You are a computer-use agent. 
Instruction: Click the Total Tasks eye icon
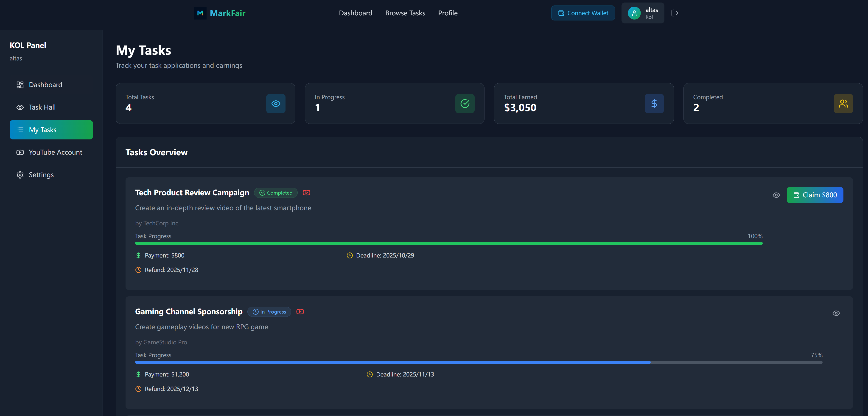(276, 104)
